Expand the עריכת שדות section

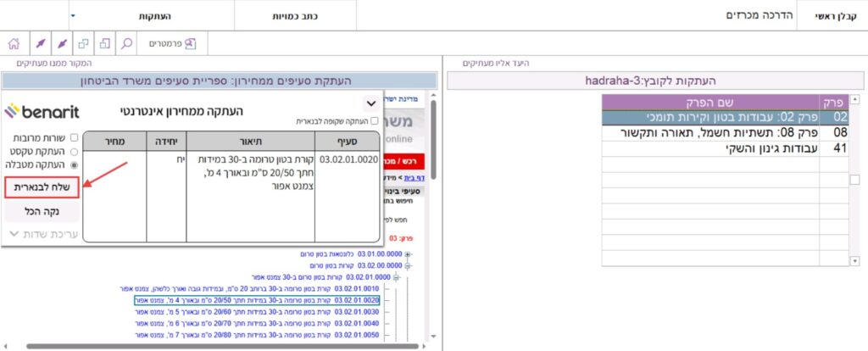(42, 233)
